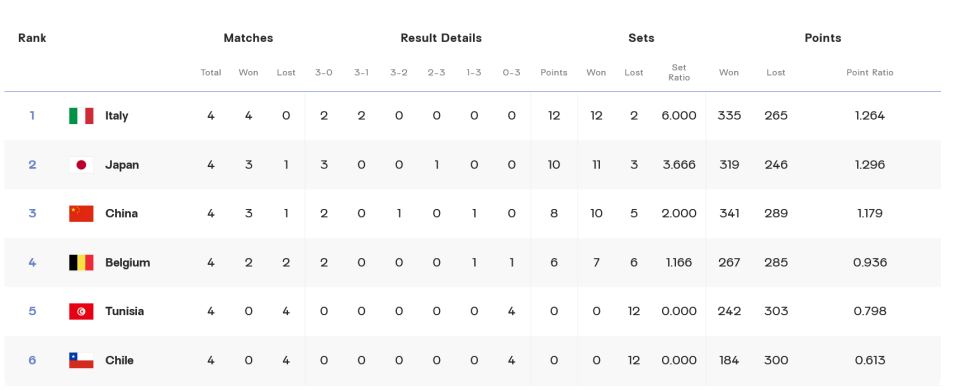Click the Japan flag icon

click(81, 165)
